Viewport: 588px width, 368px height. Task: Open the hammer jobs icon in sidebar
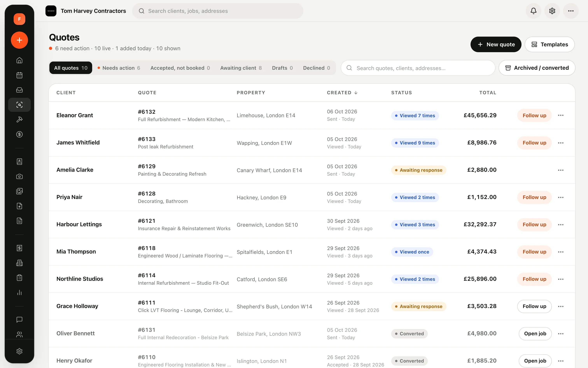coord(19,120)
